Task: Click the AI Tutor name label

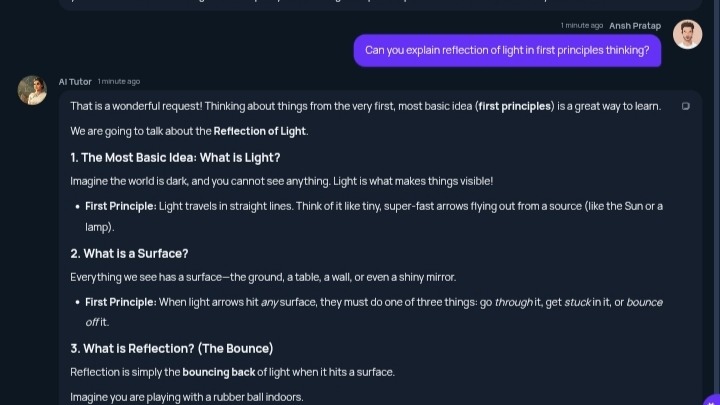Action: (x=75, y=82)
